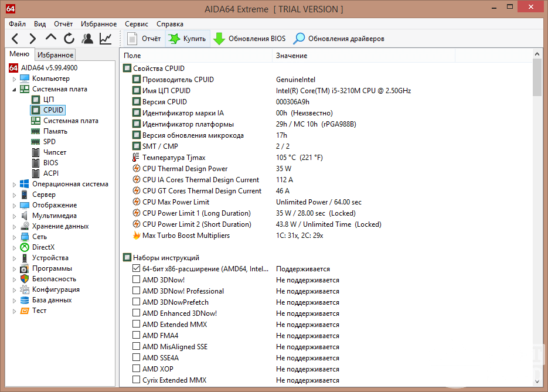Click the Операционная система Windows icon
This screenshot has width=548, height=392.
click(25, 184)
